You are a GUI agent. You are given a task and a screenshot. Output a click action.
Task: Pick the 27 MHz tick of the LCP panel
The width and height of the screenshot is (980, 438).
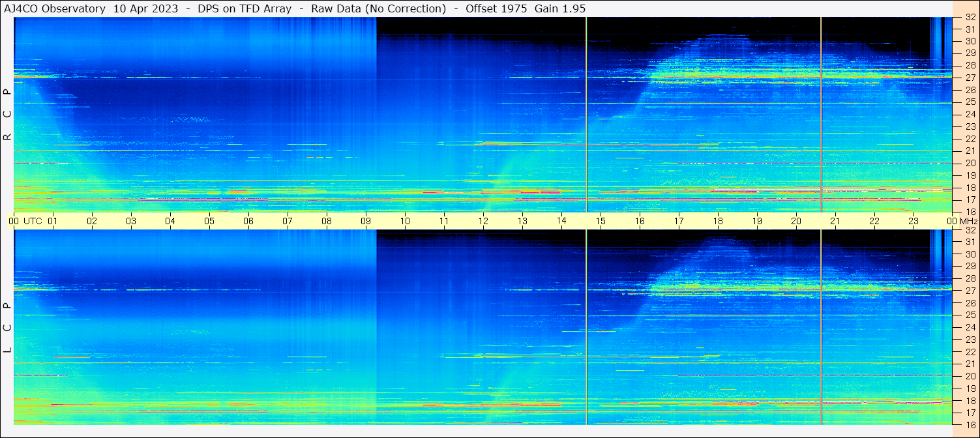click(970, 291)
